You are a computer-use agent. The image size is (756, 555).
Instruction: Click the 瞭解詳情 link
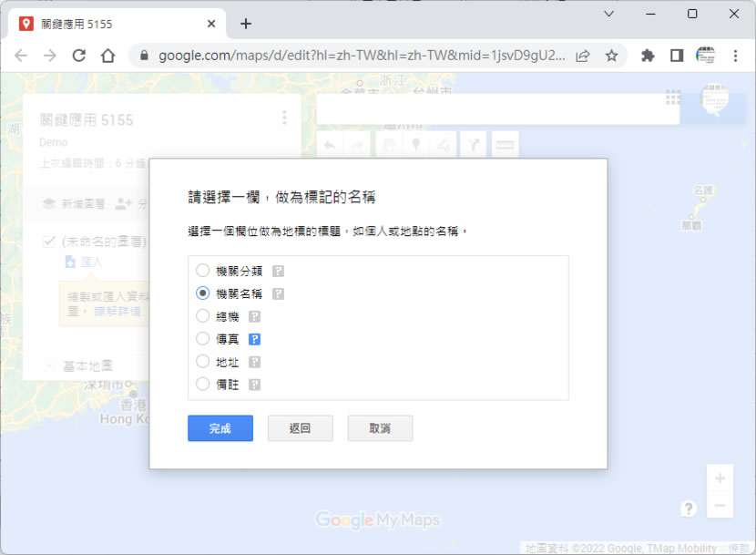[117, 312]
